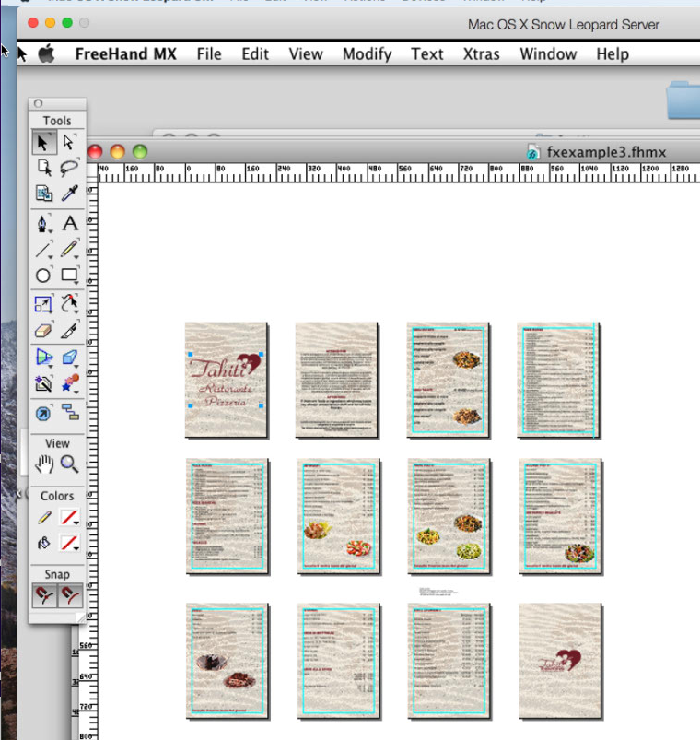Open the stroke color dropdown swatch
700x740 pixels.
point(70,518)
